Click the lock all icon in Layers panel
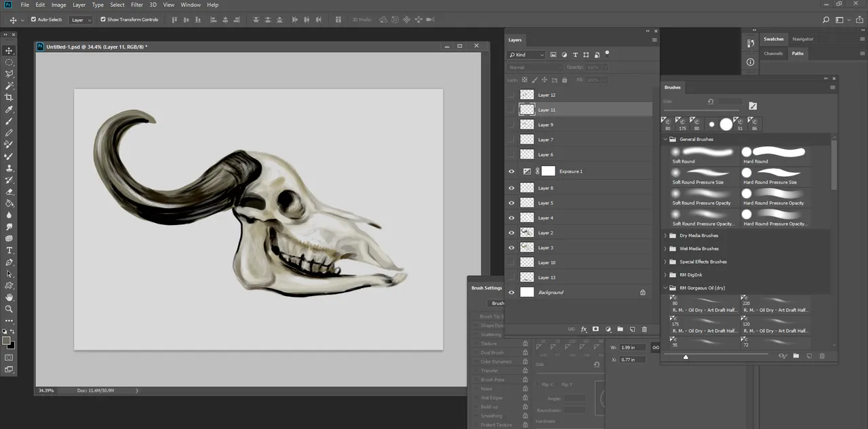 point(564,80)
